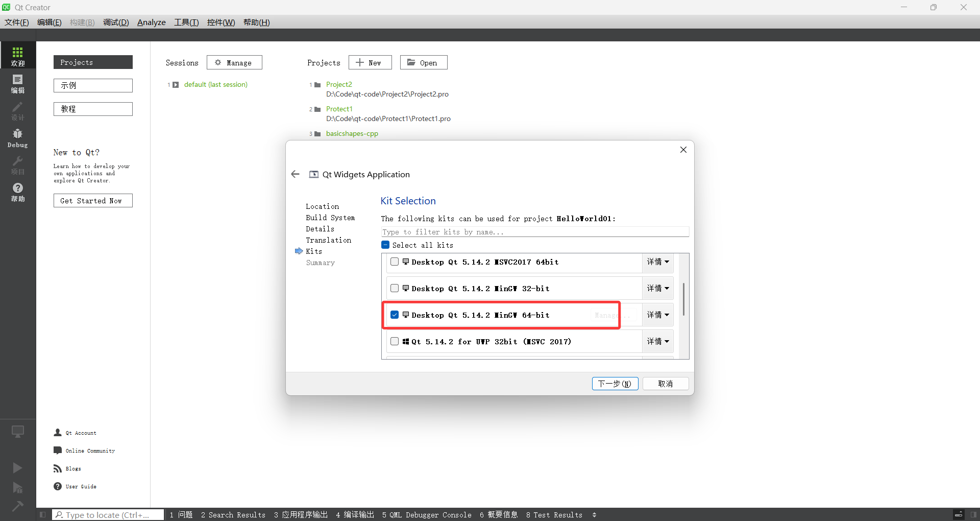Expand details for MSVC2017 64bit kit

point(658,262)
